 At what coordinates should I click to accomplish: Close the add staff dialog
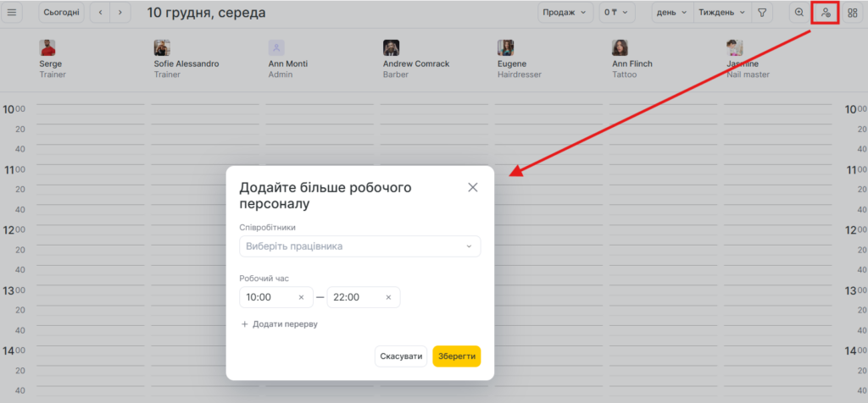click(473, 187)
